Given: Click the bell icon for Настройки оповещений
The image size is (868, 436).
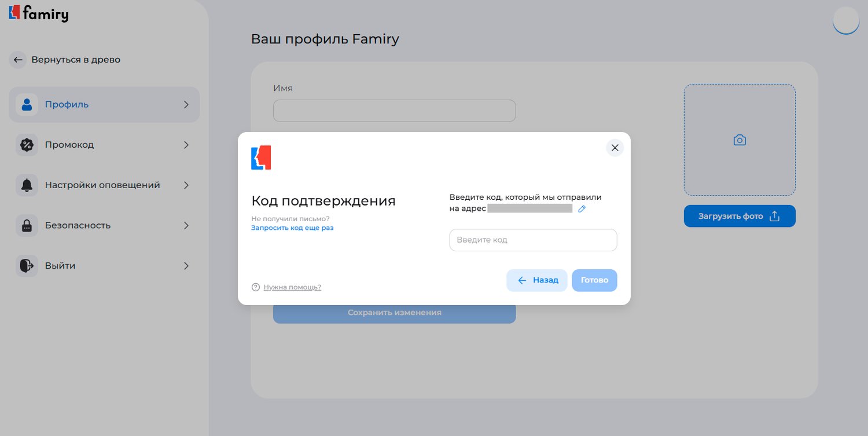Looking at the screenshot, I should (27, 185).
